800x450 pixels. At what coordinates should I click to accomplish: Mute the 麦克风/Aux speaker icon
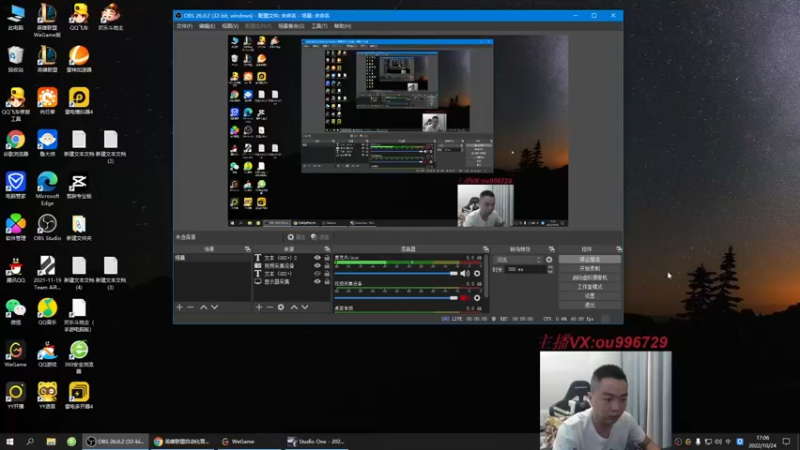tap(465, 273)
